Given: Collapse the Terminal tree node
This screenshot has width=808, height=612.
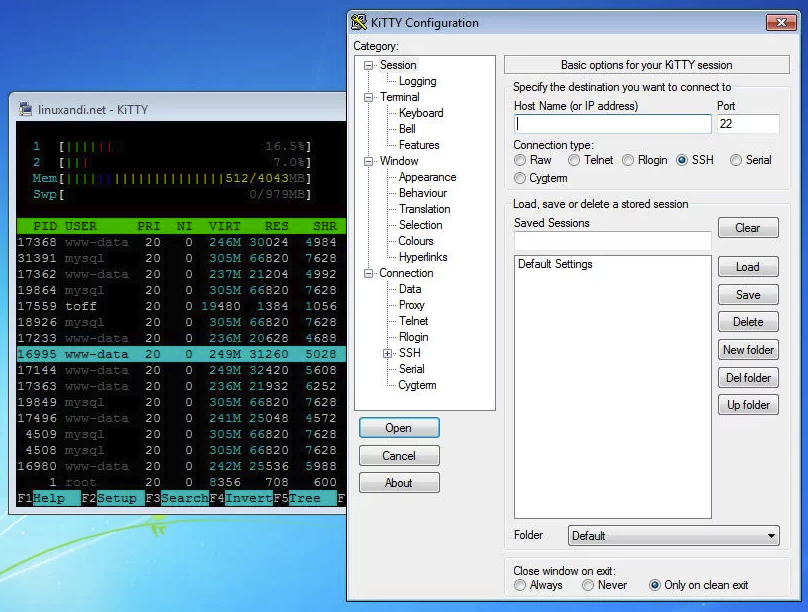Looking at the screenshot, I should click(x=368, y=97).
